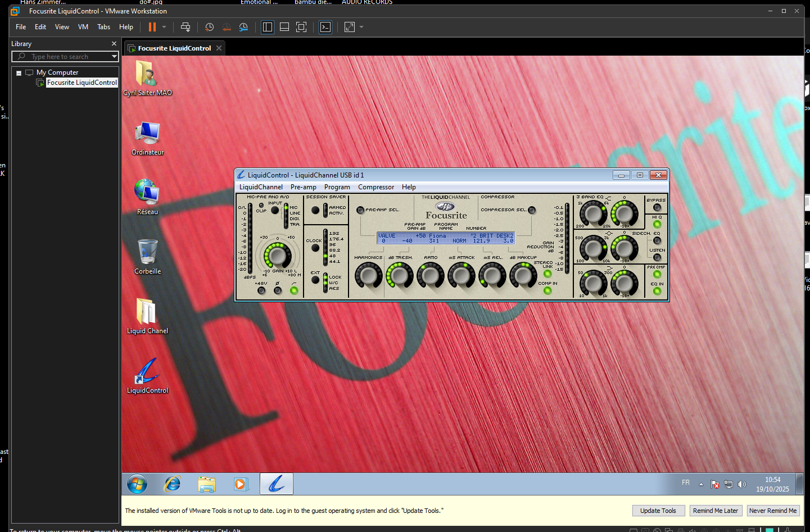This screenshot has height=532, width=810.
Task: Collapse the My Computer tree node
Action: (19, 73)
